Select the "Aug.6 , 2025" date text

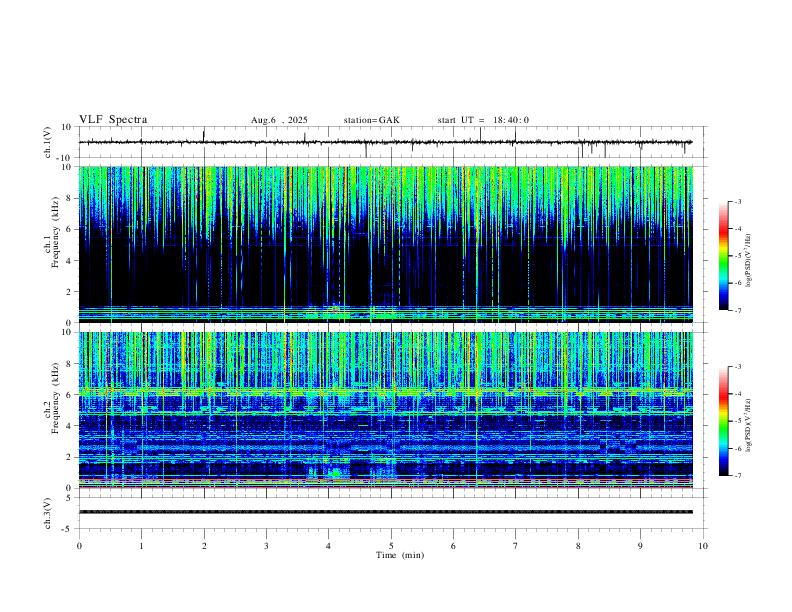[x=279, y=120]
